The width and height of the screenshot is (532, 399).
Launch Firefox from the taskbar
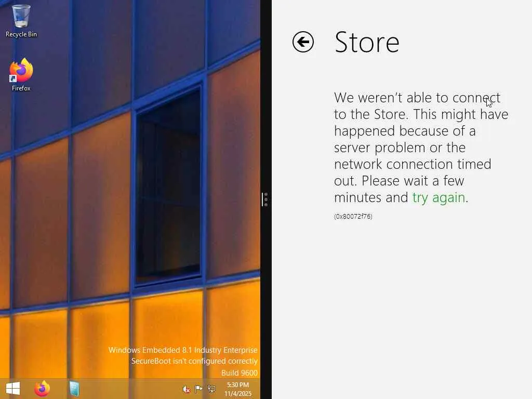42,389
